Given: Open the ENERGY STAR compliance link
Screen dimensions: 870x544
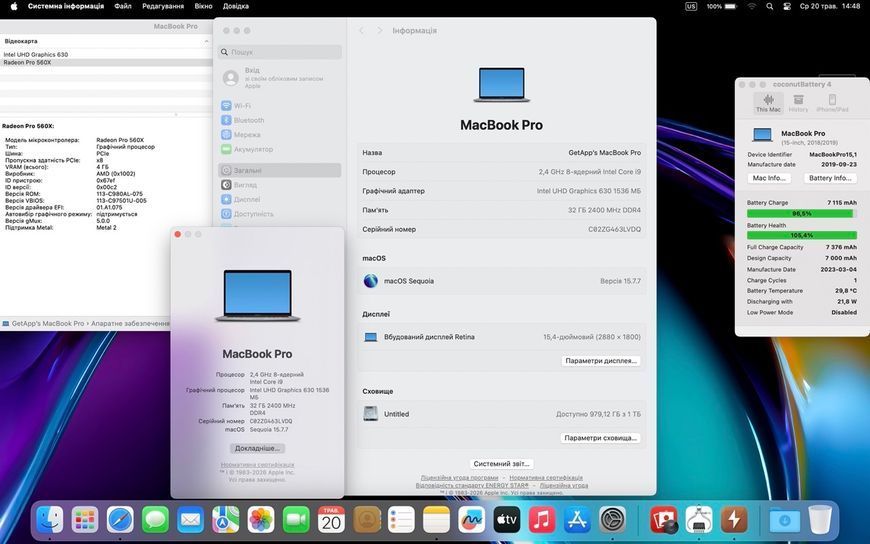Looking at the screenshot, I should (472, 485).
